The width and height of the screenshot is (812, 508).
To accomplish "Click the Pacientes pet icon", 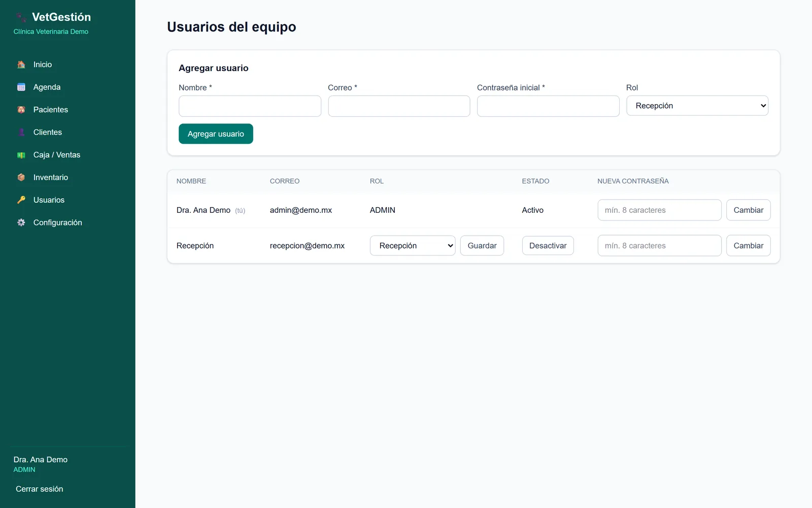I will point(21,110).
